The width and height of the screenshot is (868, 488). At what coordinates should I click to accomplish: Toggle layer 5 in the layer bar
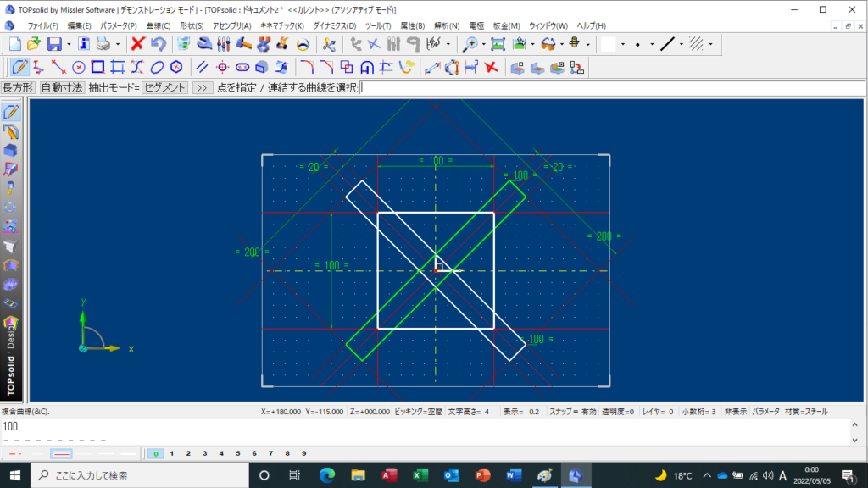(x=238, y=454)
